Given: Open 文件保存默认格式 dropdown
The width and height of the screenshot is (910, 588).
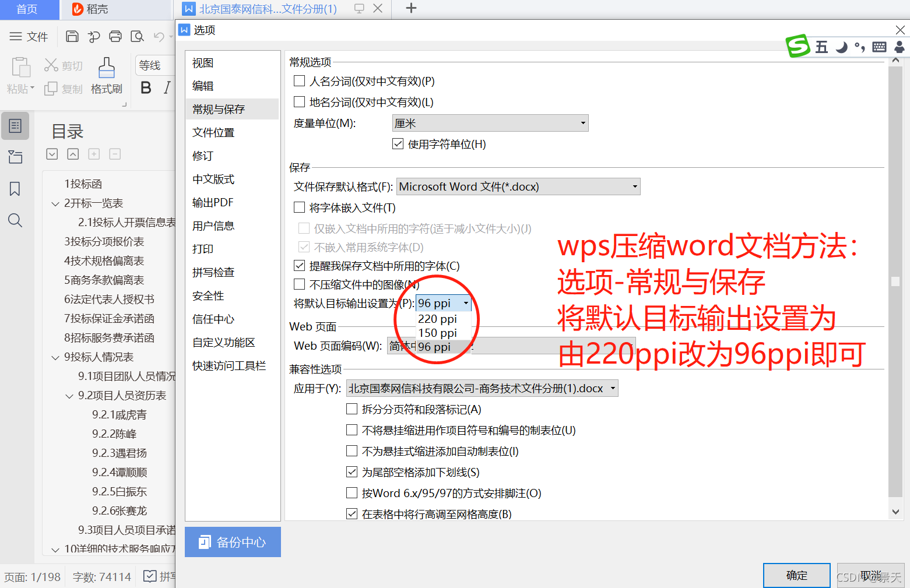Looking at the screenshot, I should click(518, 186).
